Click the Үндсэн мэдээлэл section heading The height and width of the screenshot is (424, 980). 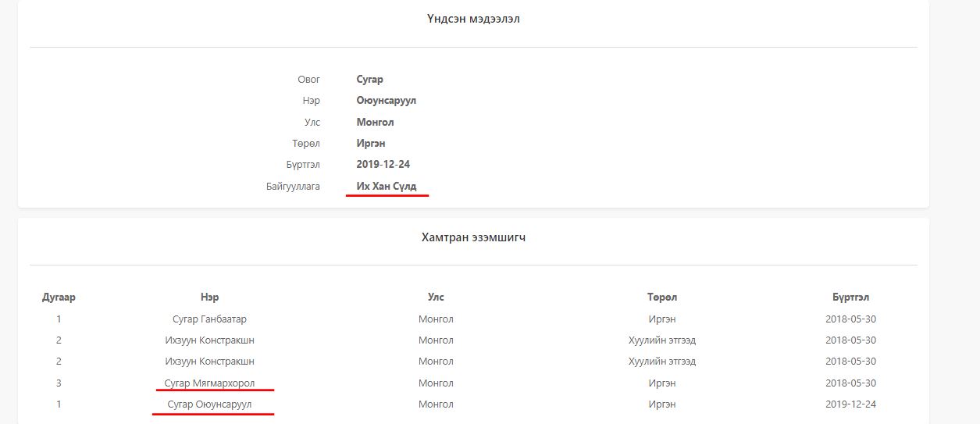(x=473, y=19)
